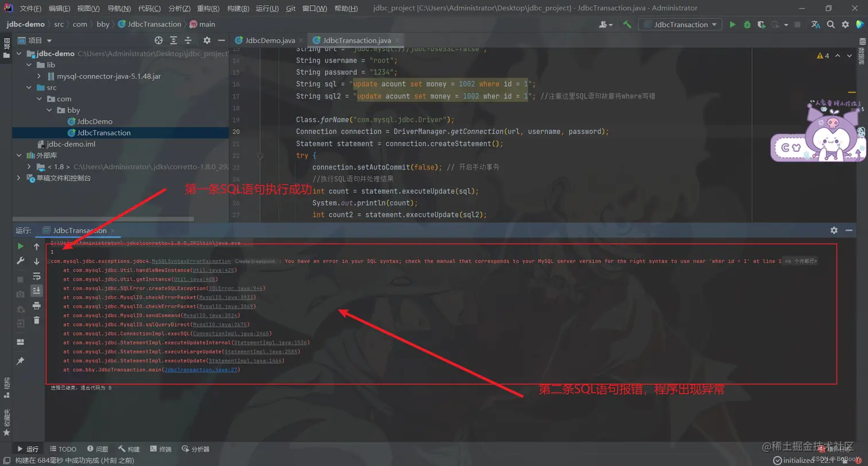868x466 pixels.
Task: Pin the Run tab with pin icon
Action: coord(21,361)
